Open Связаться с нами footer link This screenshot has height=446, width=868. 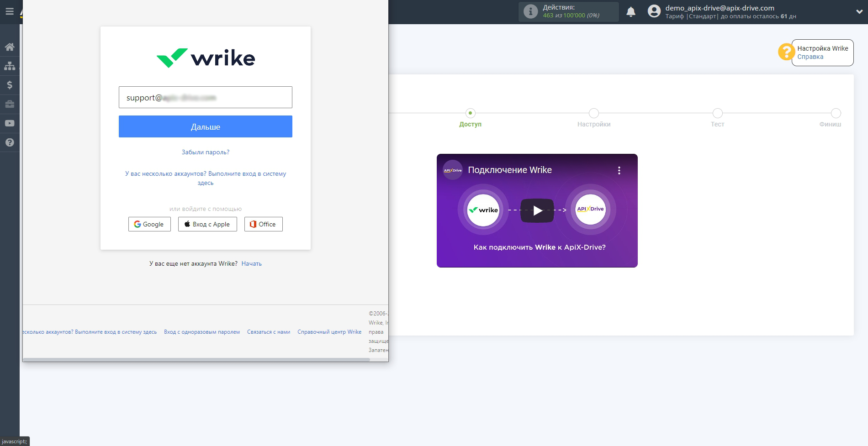269,332
